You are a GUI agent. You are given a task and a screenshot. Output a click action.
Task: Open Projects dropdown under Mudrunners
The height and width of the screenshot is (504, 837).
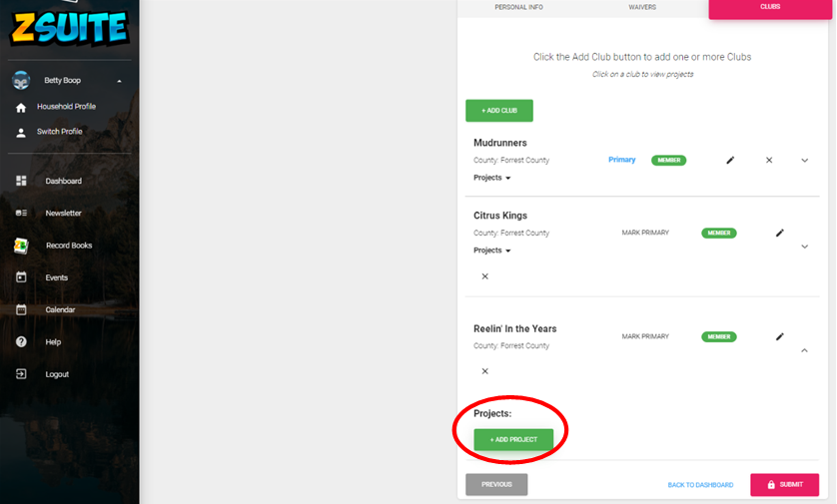[492, 178]
